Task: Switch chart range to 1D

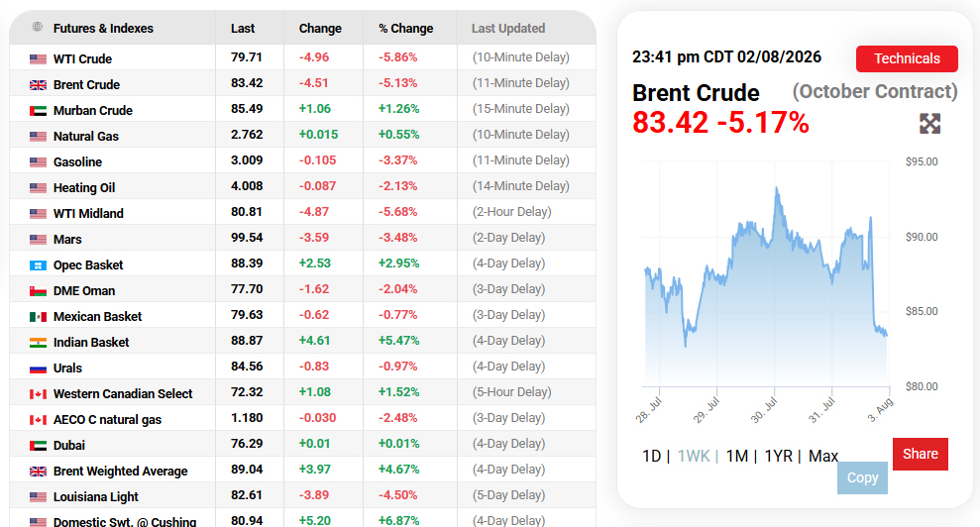Action: pos(651,456)
